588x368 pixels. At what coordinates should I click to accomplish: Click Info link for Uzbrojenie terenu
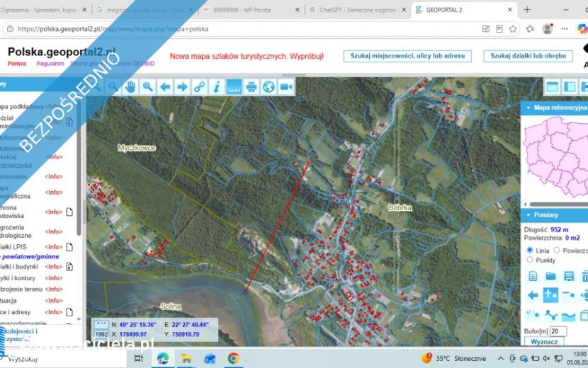pyautogui.click(x=54, y=289)
